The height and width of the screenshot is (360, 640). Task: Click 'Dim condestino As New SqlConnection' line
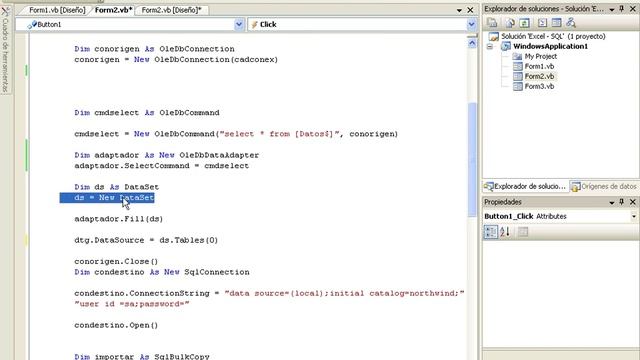[x=162, y=272]
